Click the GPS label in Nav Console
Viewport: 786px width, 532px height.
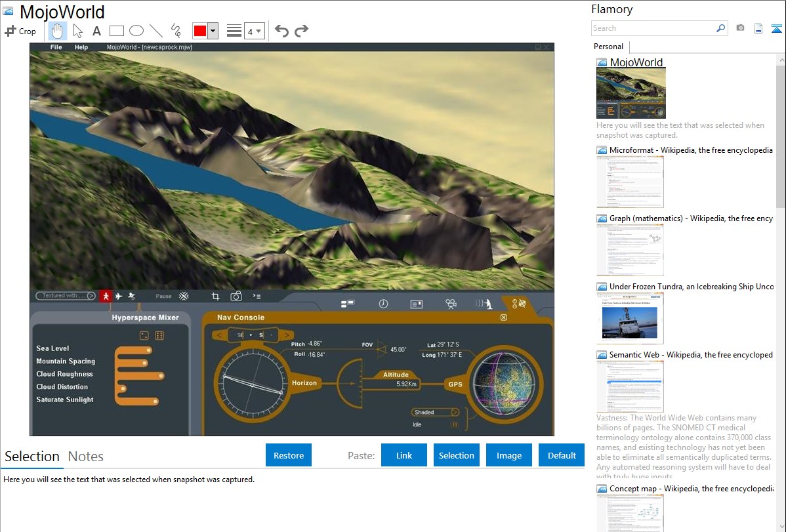pyautogui.click(x=455, y=384)
